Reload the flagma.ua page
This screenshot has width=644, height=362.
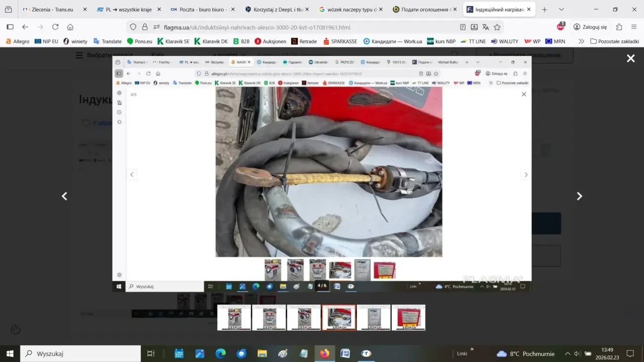tap(55, 27)
